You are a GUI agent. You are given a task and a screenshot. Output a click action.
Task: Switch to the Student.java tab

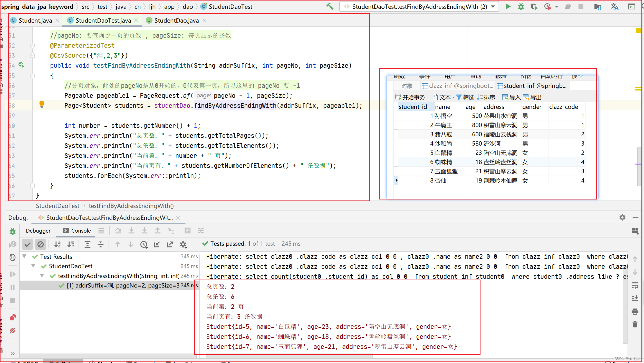point(35,21)
